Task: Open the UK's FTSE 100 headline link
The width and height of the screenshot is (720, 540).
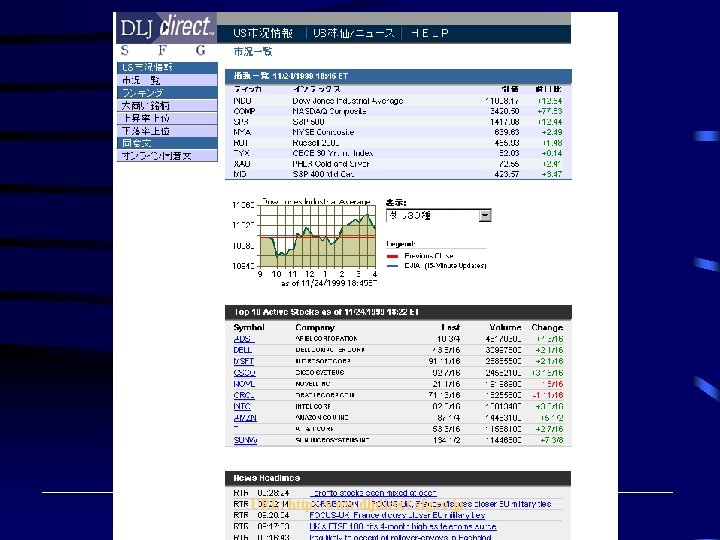Action: [x=403, y=526]
